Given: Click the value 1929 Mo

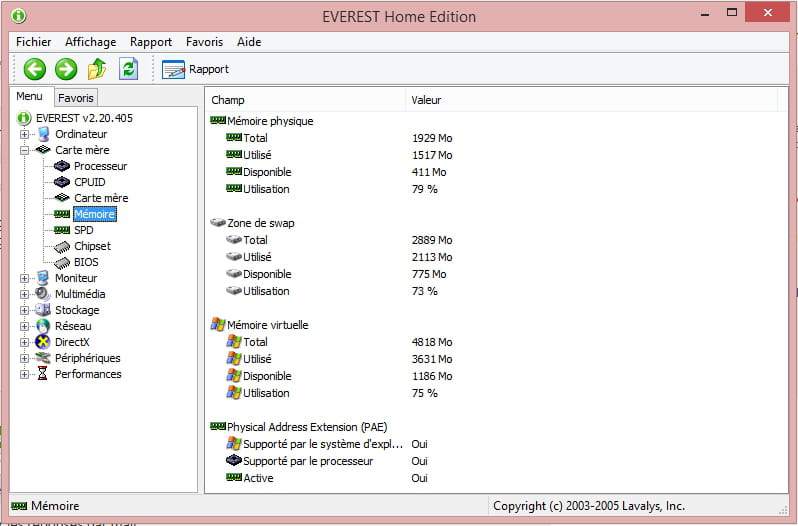Looking at the screenshot, I should pyautogui.click(x=432, y=138).
